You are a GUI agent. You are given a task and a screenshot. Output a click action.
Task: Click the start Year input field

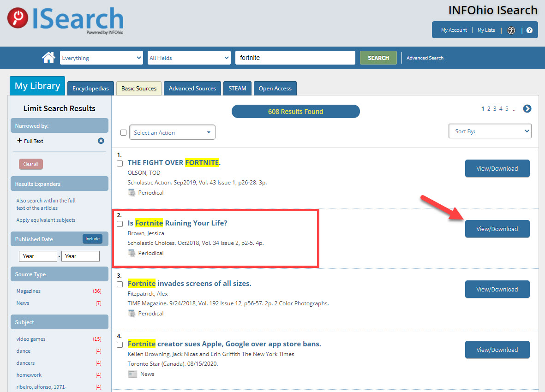38,256
